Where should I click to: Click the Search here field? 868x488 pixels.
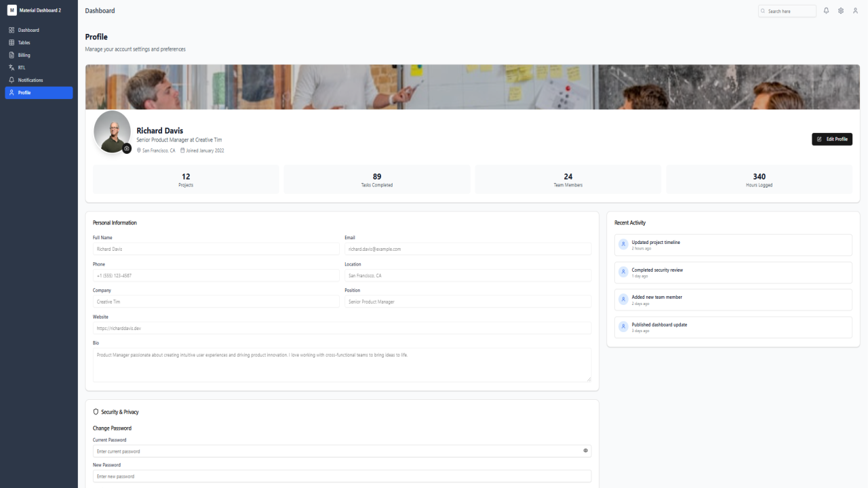(787, 11)
